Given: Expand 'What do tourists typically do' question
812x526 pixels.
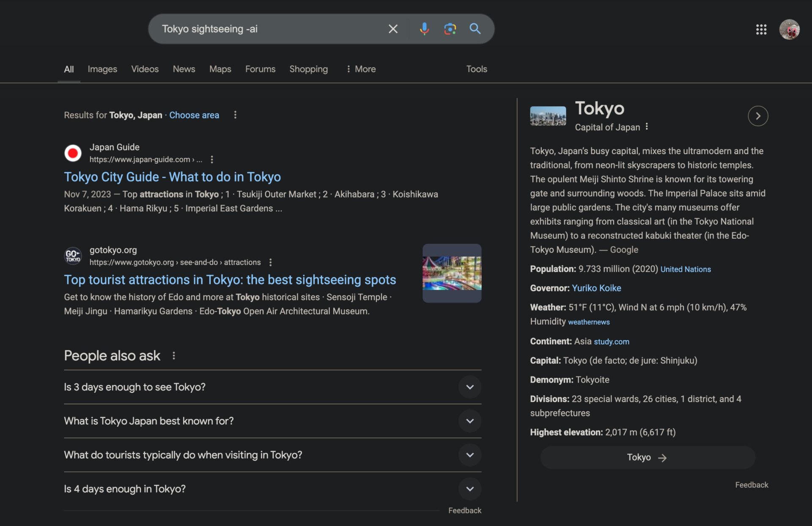Looking at the screenshot, I should 272,455.
